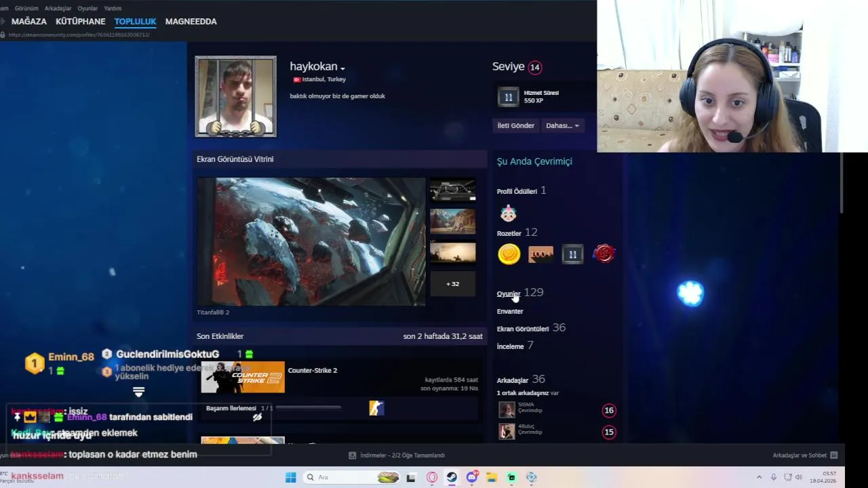Expand the haykokan name history arrow
This screenshot has height=488, width=868.
coord(342,68)
